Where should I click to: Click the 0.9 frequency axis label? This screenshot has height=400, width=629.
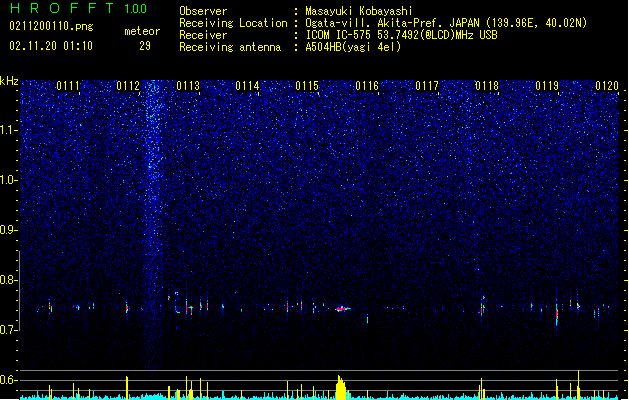tap(9, 230)
